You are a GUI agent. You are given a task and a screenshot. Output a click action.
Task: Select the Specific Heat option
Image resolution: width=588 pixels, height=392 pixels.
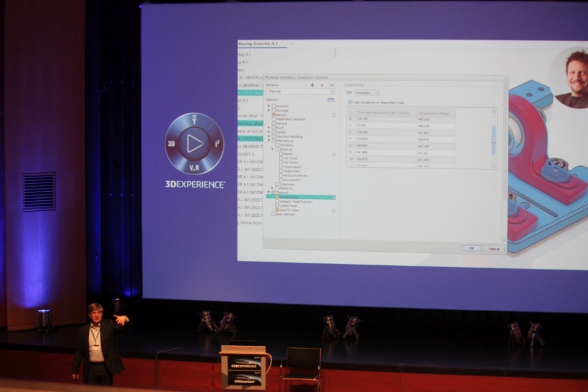pyautogui.click(x=289, y=210)
